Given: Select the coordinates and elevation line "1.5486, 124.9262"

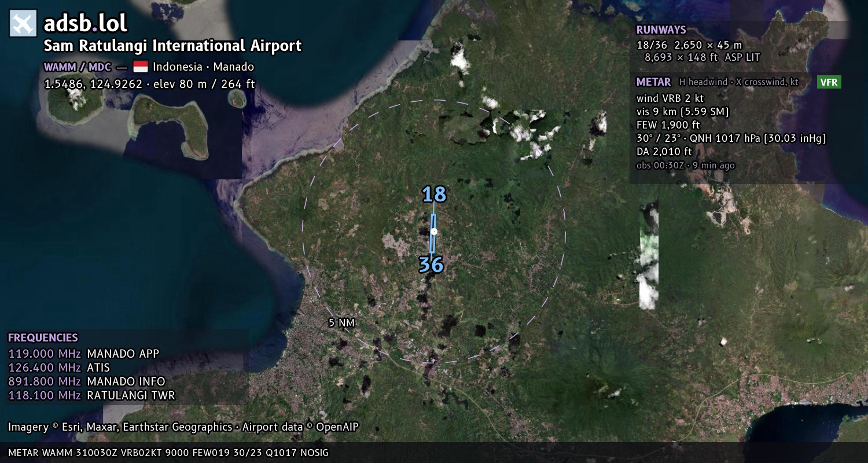Looking at the screenshot, I should coord(149,84).
